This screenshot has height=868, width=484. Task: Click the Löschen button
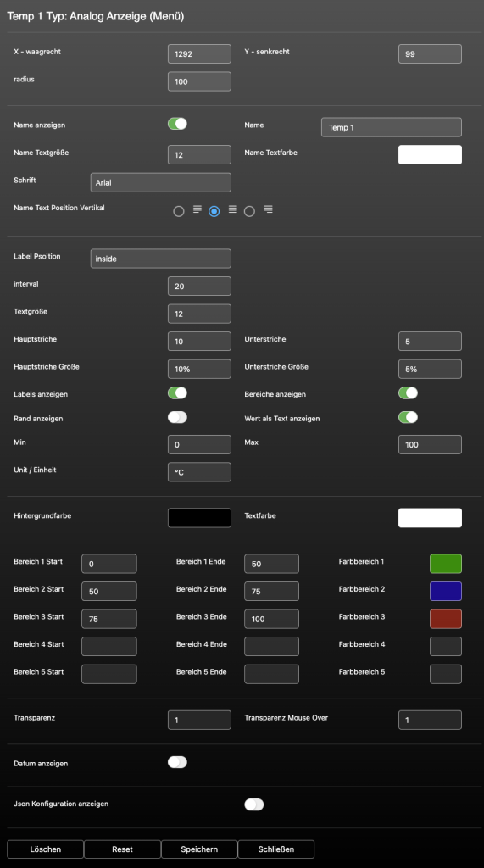click(46, 849)
